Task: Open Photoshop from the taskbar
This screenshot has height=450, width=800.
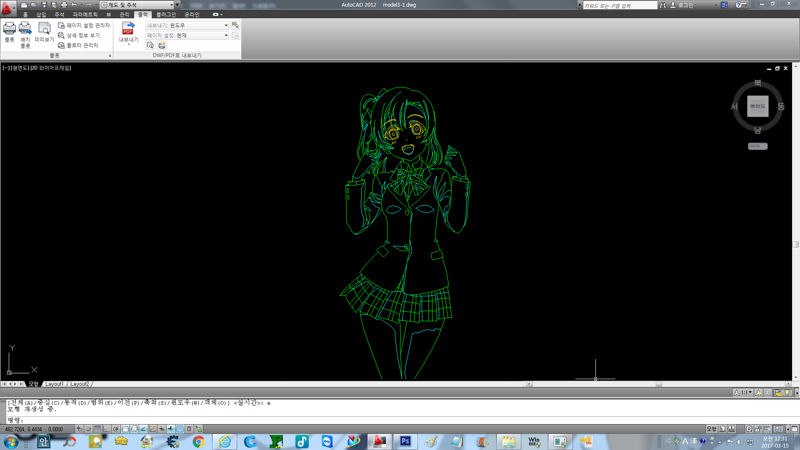Action: point(405,442)
